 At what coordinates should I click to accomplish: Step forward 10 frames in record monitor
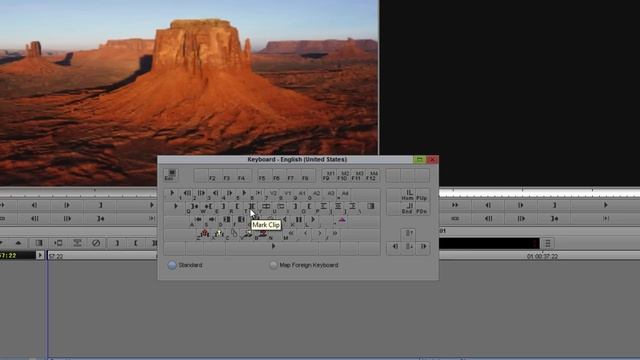pos(521,218)
